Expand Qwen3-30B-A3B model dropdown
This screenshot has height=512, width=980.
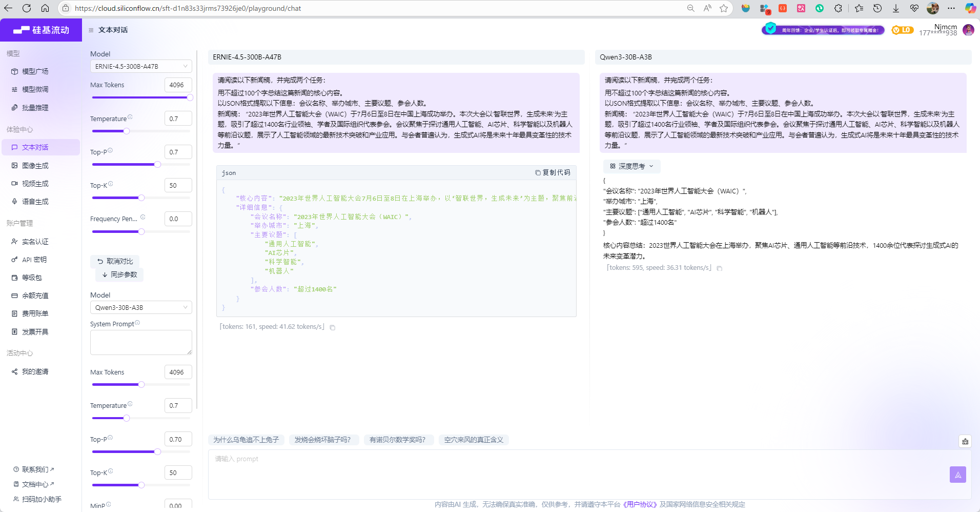(141, 307)
